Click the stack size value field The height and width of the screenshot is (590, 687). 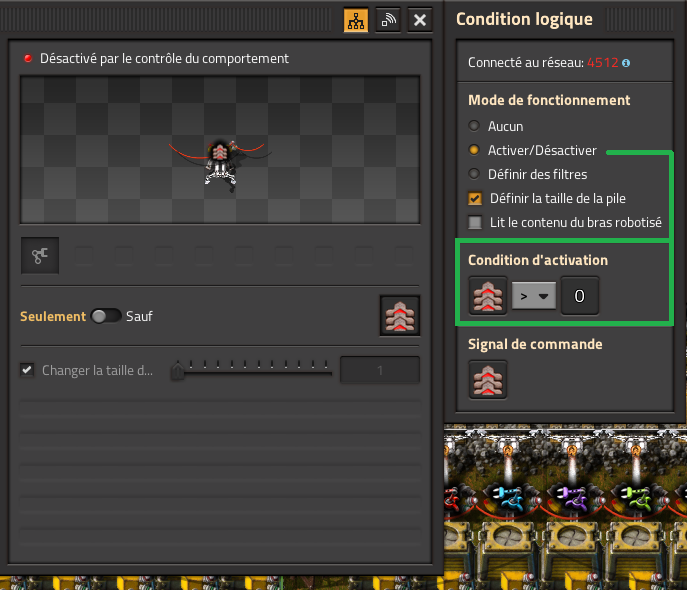coord(380,370)
